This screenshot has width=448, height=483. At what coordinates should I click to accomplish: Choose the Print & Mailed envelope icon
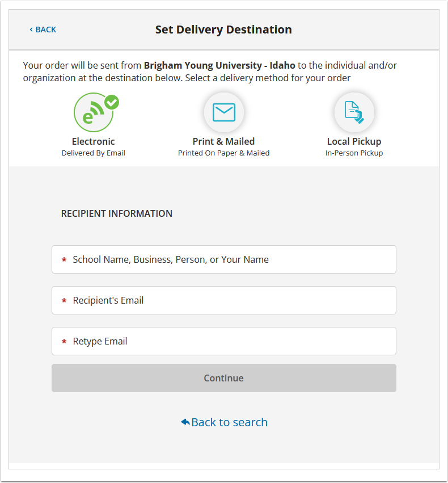pos(223,112)
